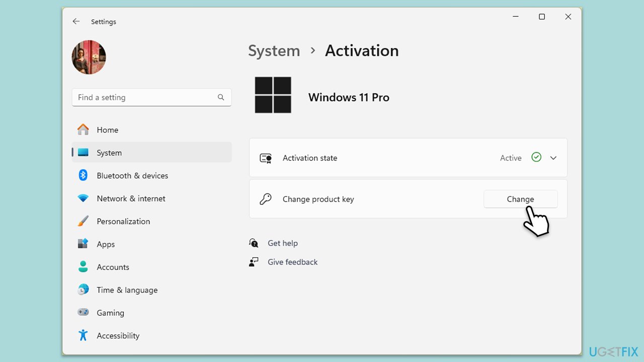
Task: Click the Bluetooth icon
Action: click(x=83, y=175)
